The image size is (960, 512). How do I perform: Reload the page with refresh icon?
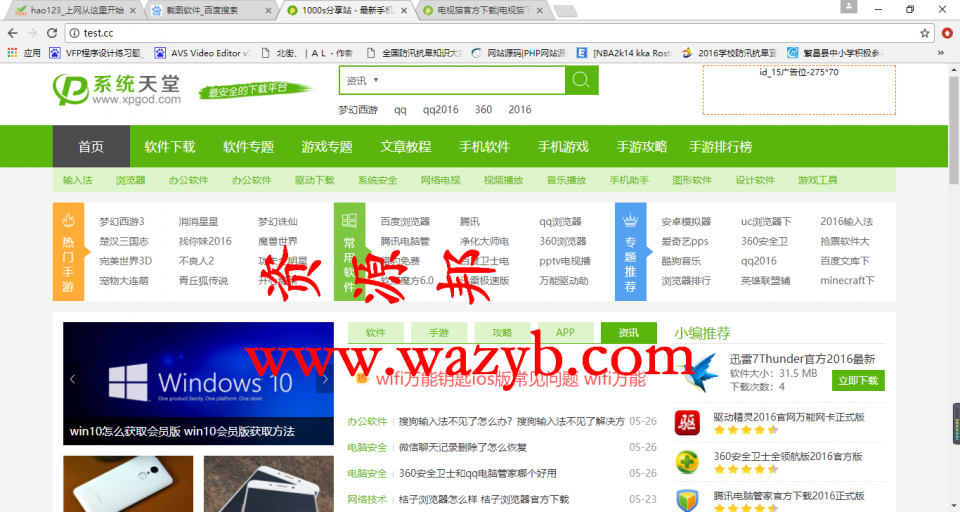(x=52, y=33)
